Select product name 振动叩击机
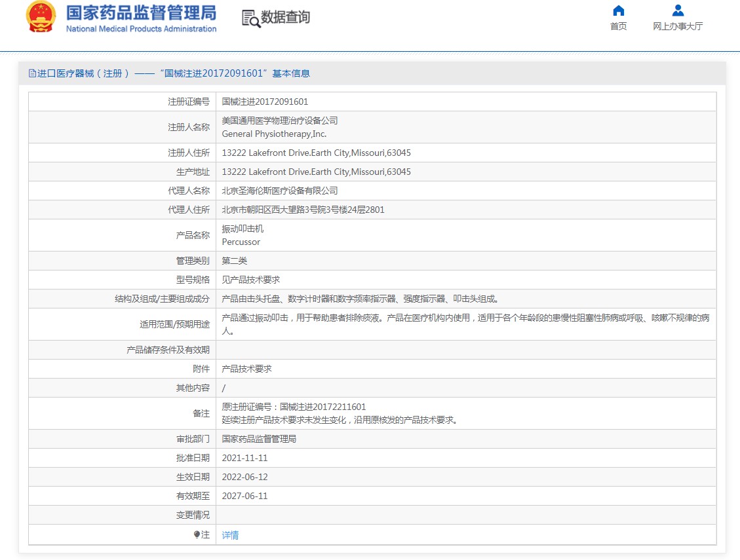This screenshot has height=560, width=740. pyautogui.click(x=243, y=229)
